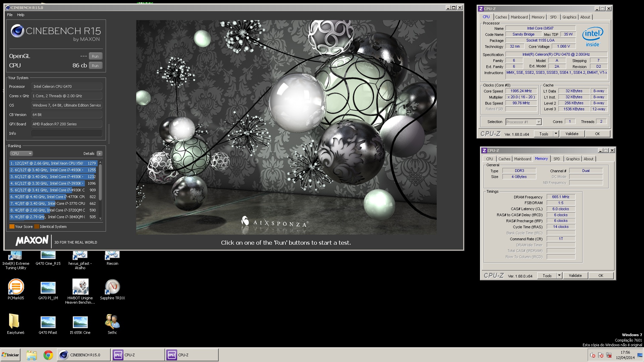This screenshot has width=644, height=362.
Task: Open Cinebench Help menu
Action: tap(21, 15)
